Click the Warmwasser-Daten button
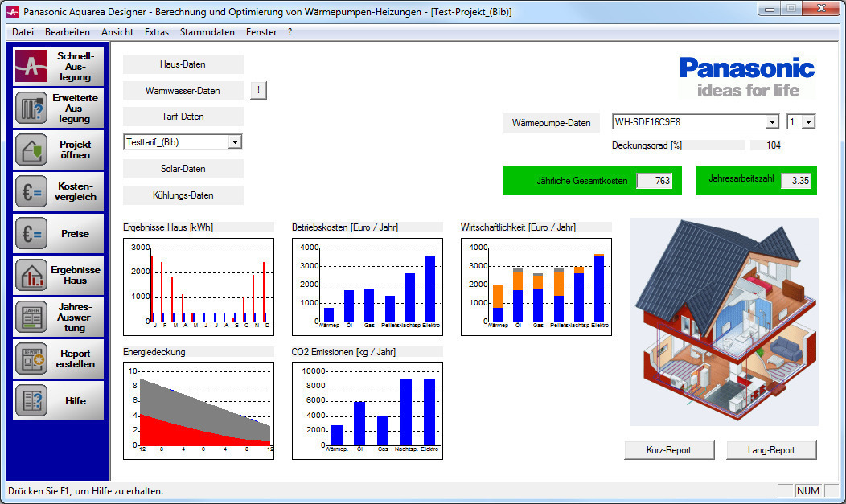The image size is (846, 504). 183,91
